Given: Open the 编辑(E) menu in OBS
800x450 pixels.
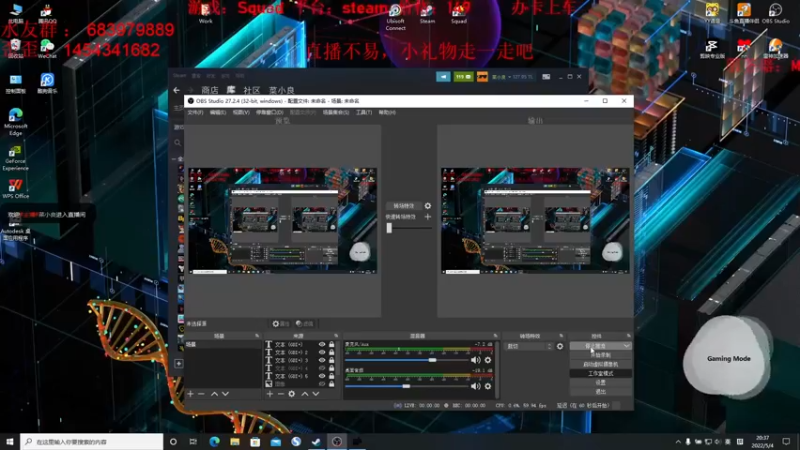Looking at the screenshot, I should (x=218, y=112).
